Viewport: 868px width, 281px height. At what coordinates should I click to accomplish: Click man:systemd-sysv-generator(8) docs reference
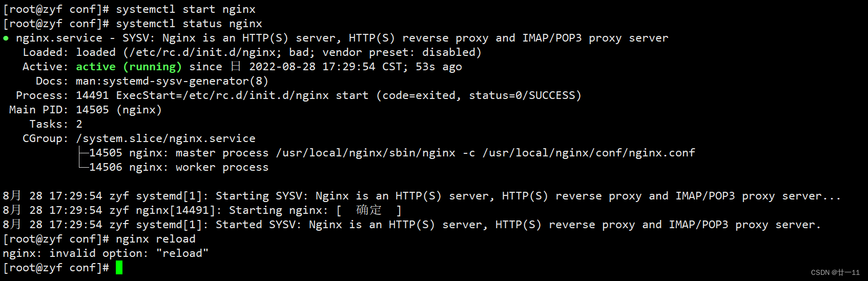coord(172,81)
